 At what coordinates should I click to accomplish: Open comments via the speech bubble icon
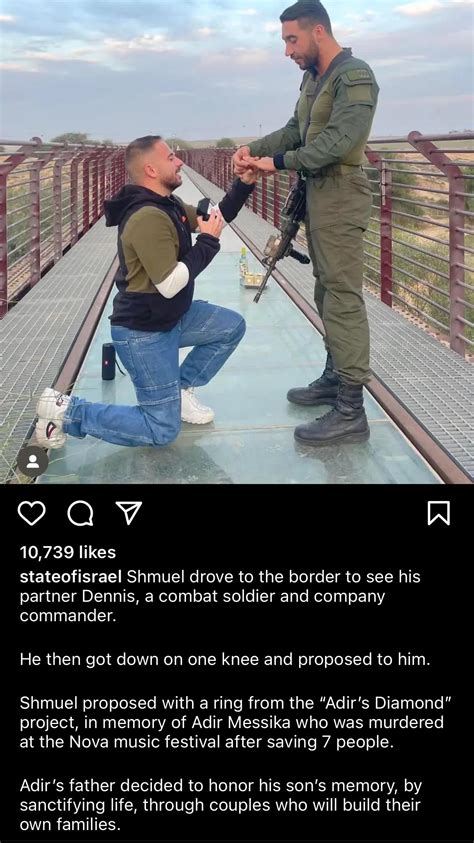80,513
